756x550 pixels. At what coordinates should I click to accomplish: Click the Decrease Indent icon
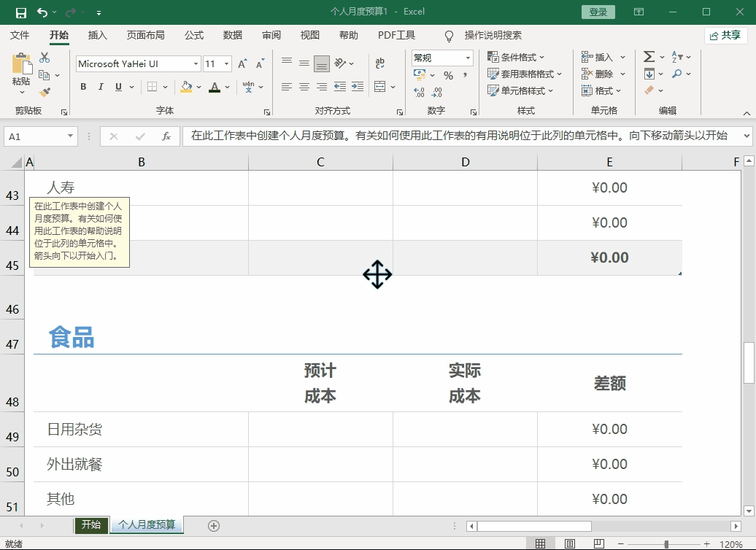pos(340,87)
